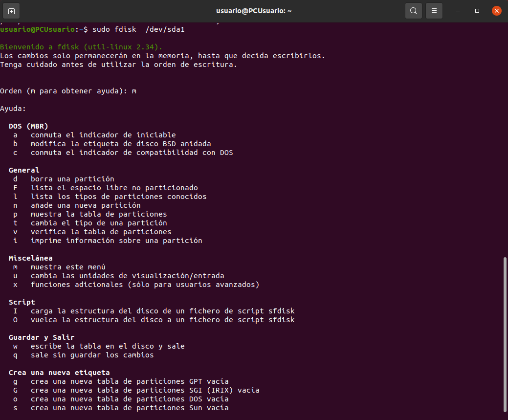
Task: Click the 'Miscelánea' section heading
Action: (x=30, y=258)
